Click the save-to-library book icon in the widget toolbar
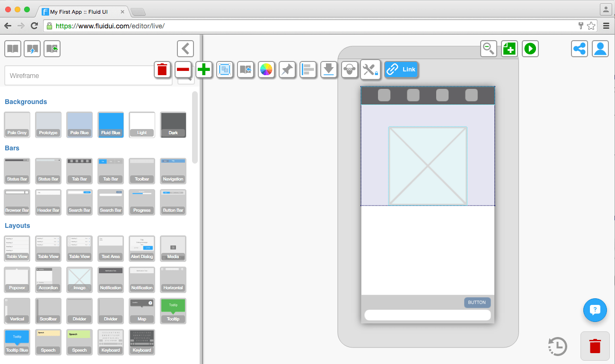The height and width of the screenshot is (364, 615). pyautogui.click(x=246, y=69)
